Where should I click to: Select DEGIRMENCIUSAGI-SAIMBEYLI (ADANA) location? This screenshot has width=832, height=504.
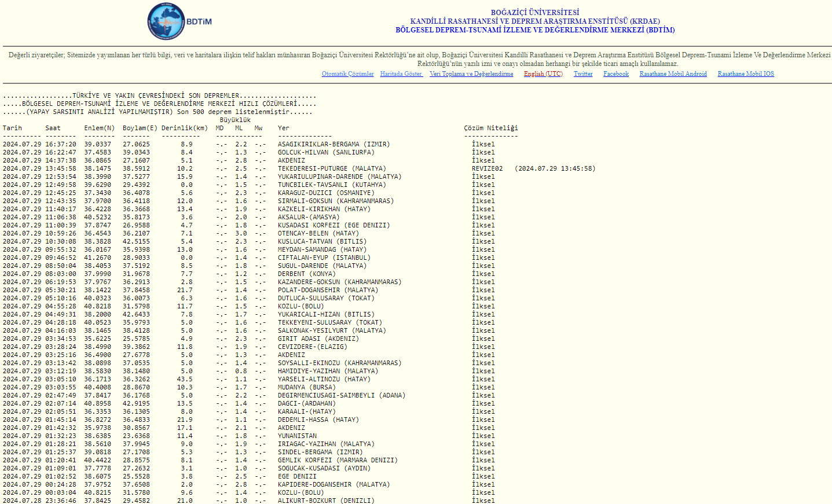(x=342, y=396)
